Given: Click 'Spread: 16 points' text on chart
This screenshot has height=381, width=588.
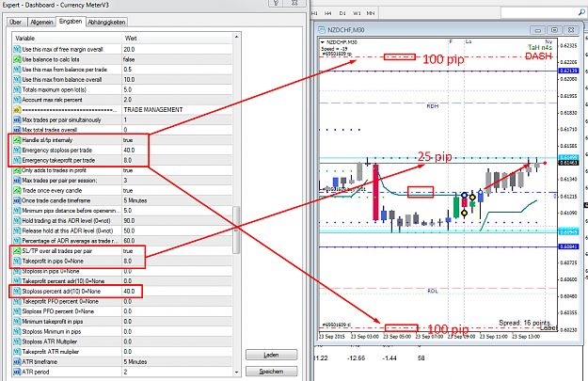Looking at the screenshot, I should click(x=525, y=323).
